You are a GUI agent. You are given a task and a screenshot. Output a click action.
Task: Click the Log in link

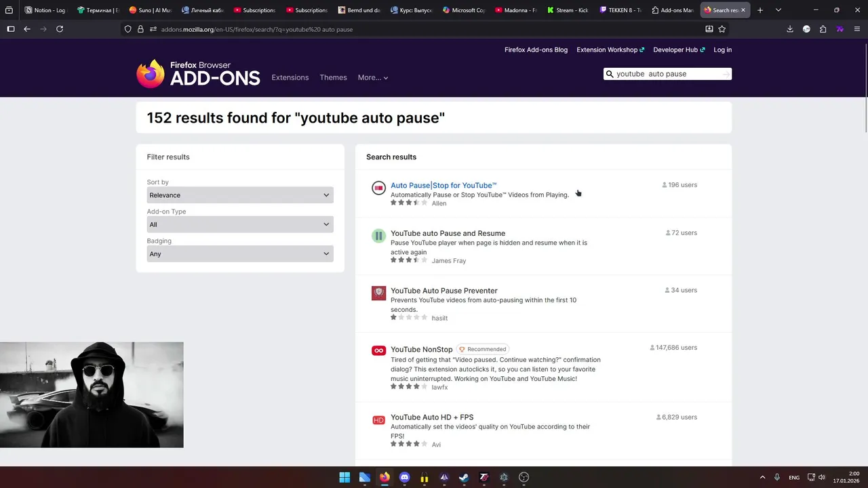[722, 49]
